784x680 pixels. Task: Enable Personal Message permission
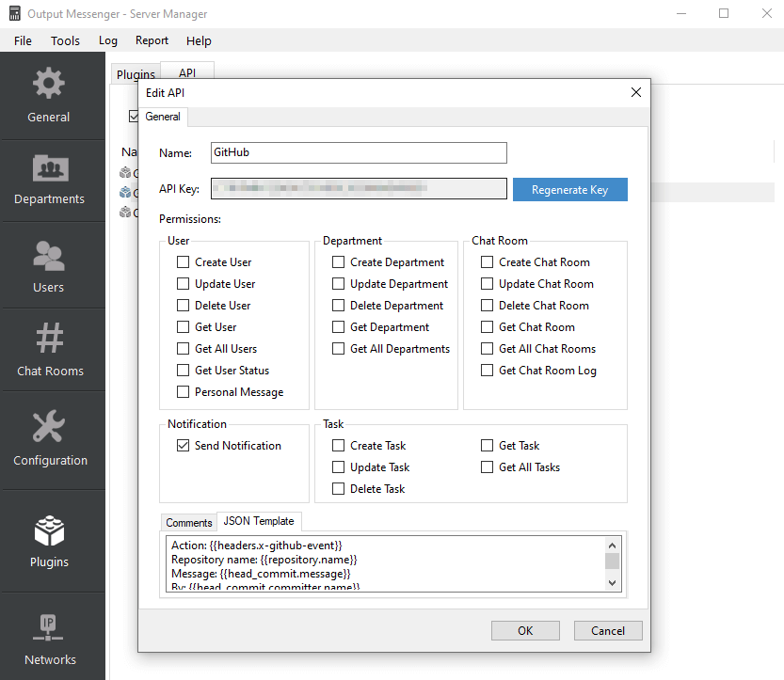[183, 391]
